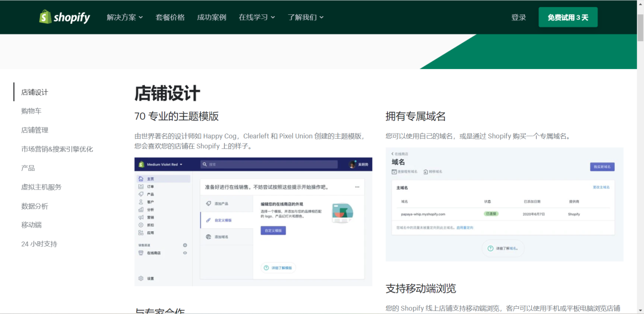Viewport: 644px width, 314px height.
Task: Click the 更改主域名 link
Action: coord(601,187)
